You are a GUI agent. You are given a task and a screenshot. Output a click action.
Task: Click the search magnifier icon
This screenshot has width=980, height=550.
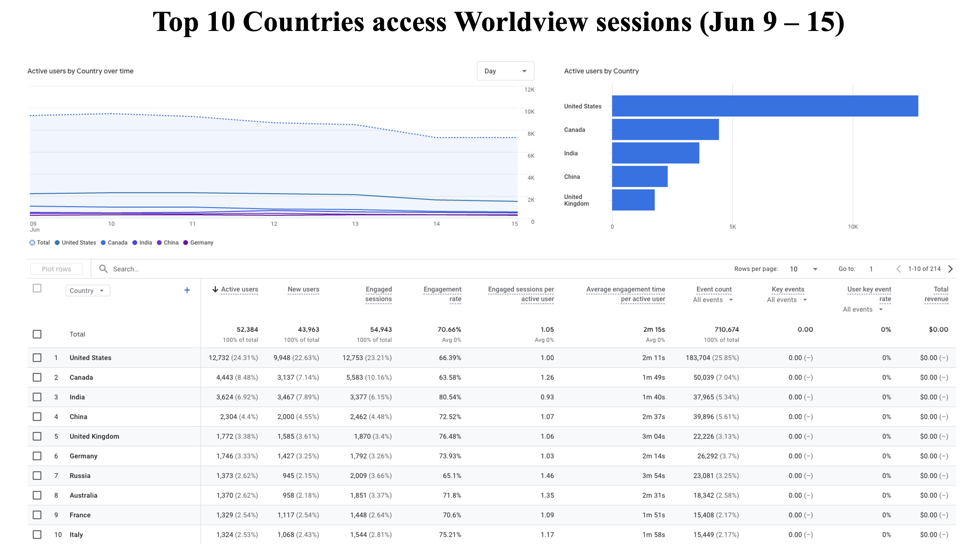tap(103, 269)
